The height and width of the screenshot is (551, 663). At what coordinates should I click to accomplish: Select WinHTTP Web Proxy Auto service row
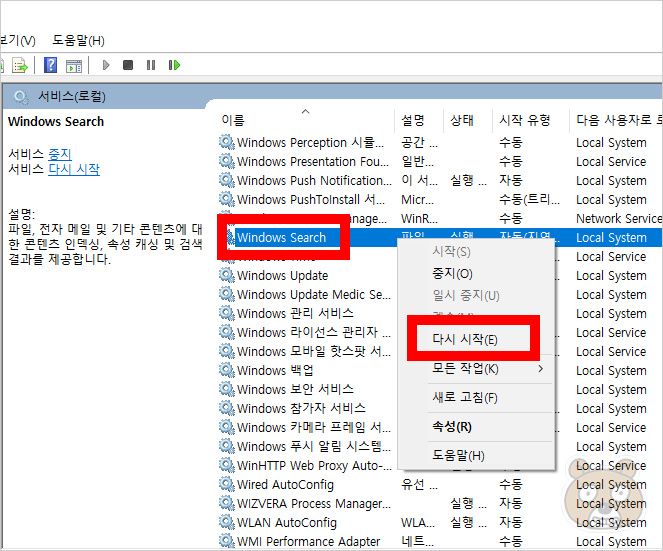pos(314,466)
